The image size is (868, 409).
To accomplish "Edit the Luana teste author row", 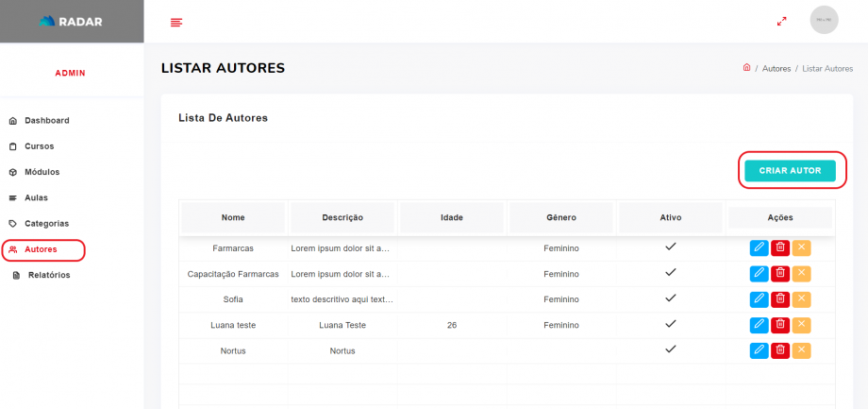I will (x=759, y=325).
